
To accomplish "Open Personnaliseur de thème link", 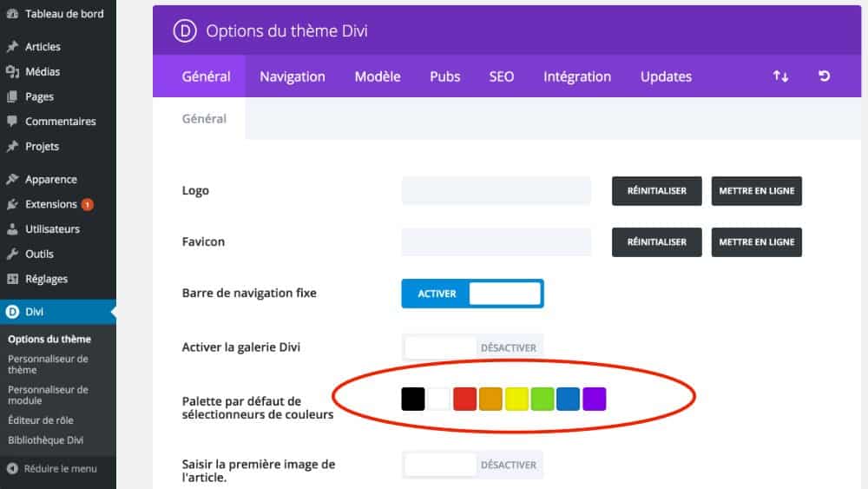I will (x=48, y=365).
